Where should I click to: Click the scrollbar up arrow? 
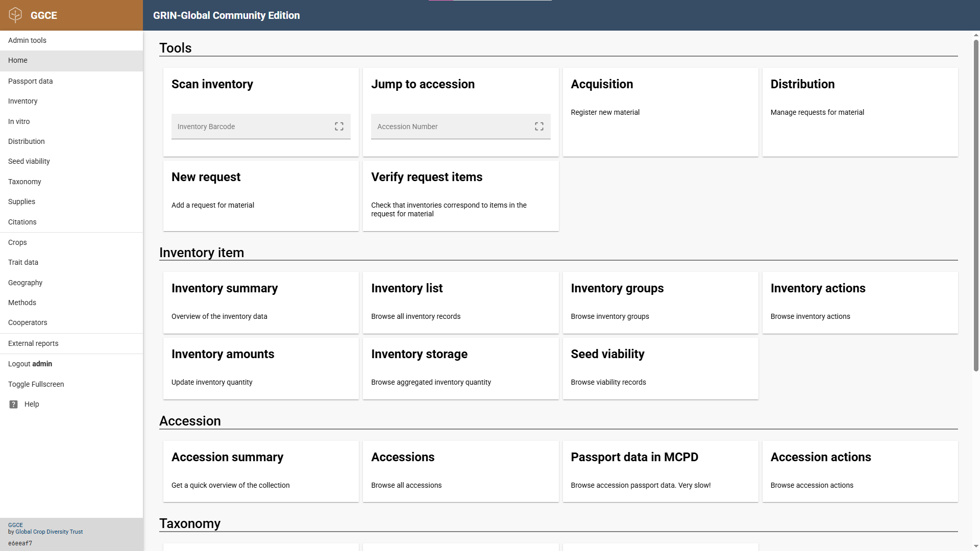tap(976, 35)
